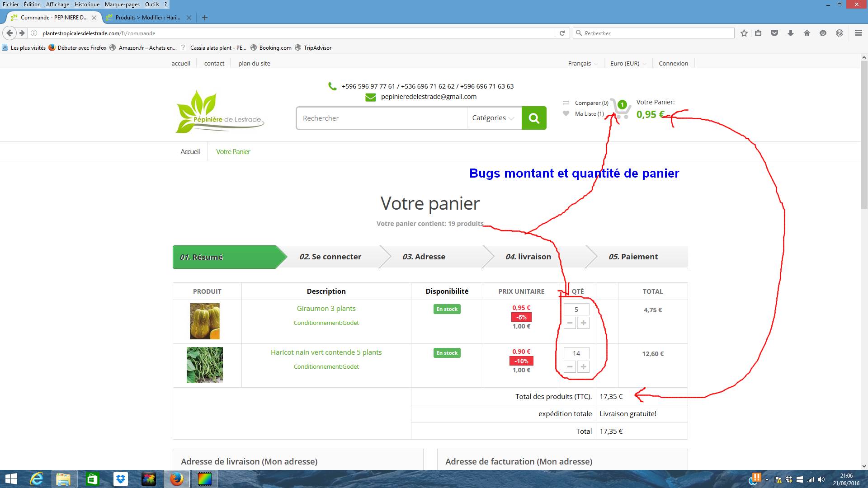
Task: Close the Commande - PEPINIERE tab
Action: click(x=94, y=18)
